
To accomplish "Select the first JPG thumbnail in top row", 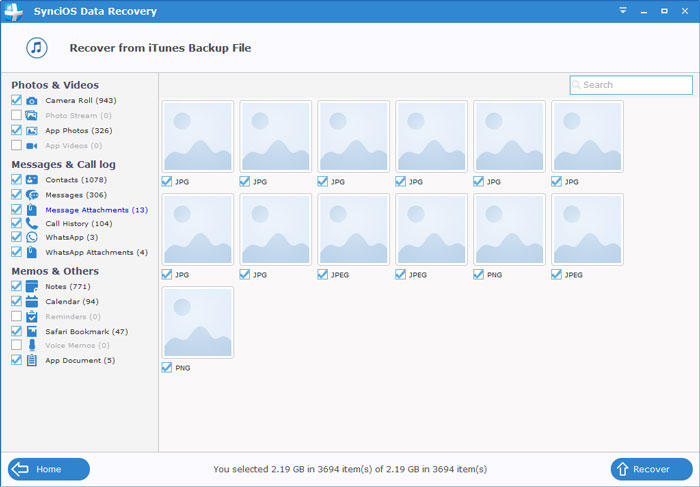I will click(198, 136).
